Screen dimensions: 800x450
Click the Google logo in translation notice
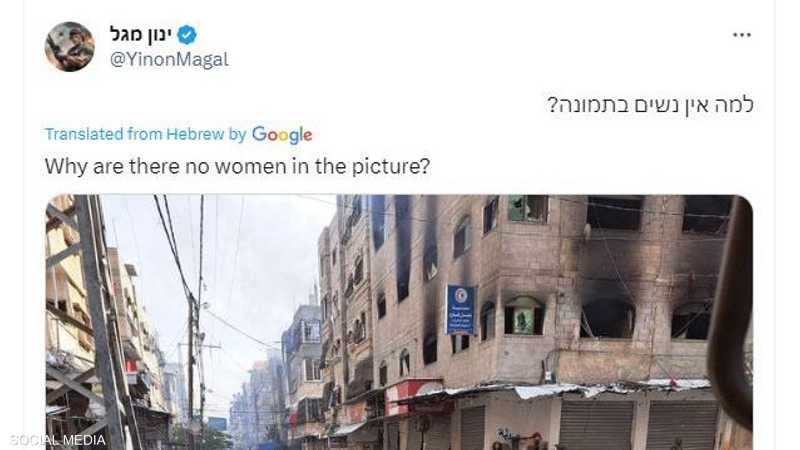pyautogui.click(x=282, y=135)
